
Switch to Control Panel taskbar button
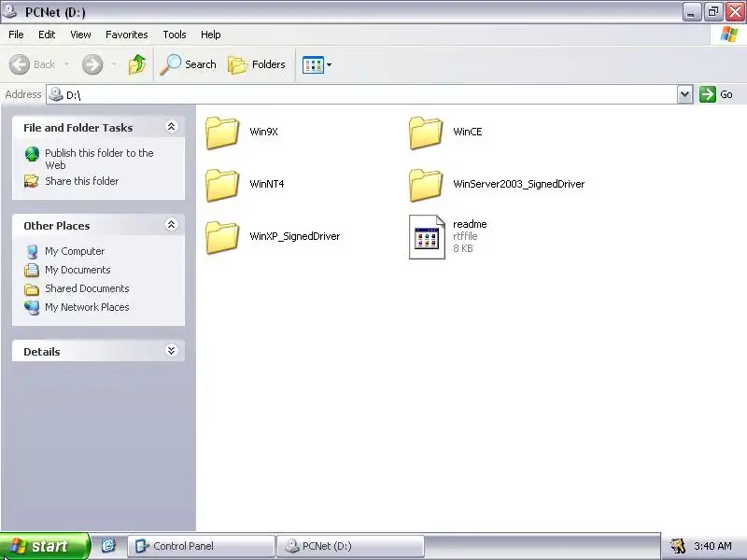click(201, 546)
